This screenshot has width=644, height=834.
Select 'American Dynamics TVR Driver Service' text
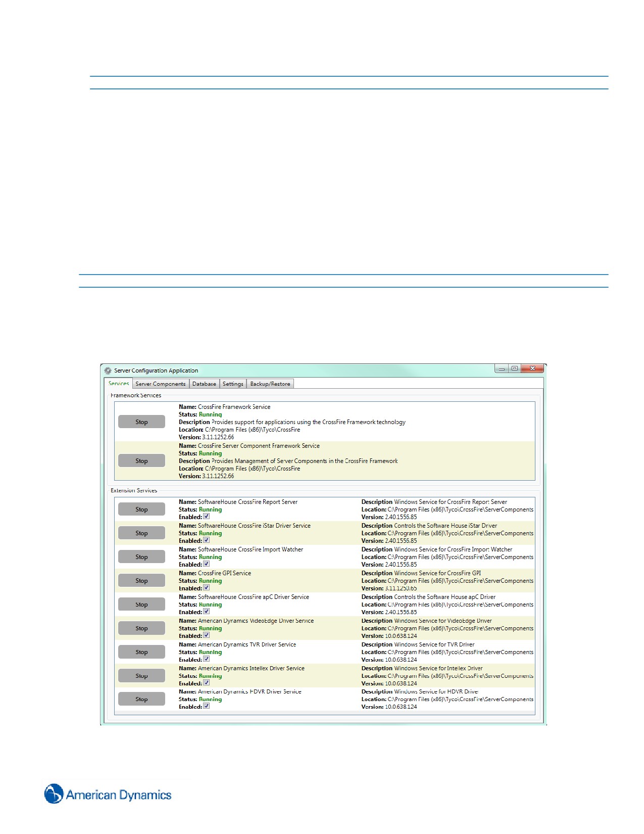pyautogui.click(x=247, y=644)
